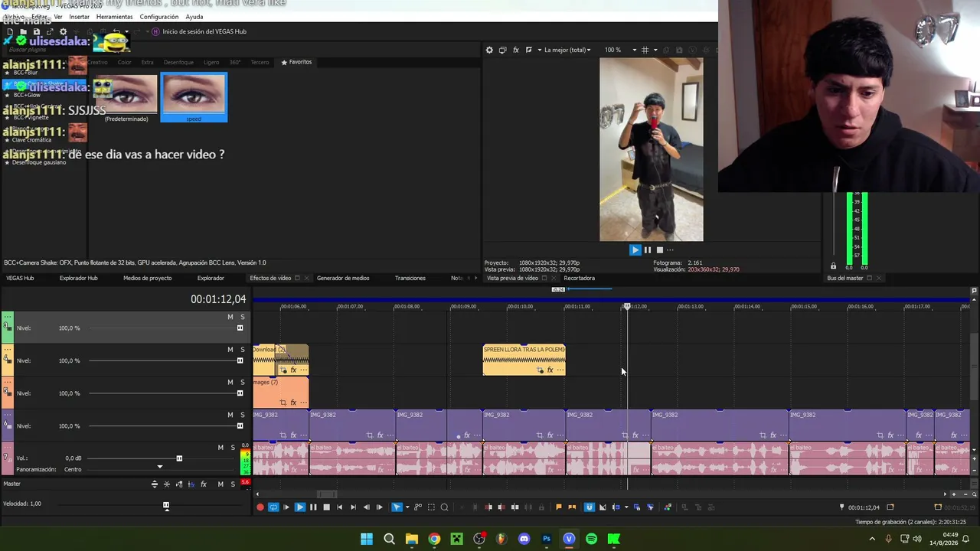Toggle snapping magnet icon

[589, 507]
